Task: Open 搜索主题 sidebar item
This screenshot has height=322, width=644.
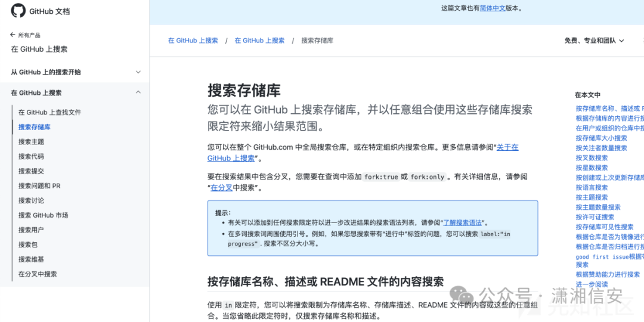Action: pos(31,142)
